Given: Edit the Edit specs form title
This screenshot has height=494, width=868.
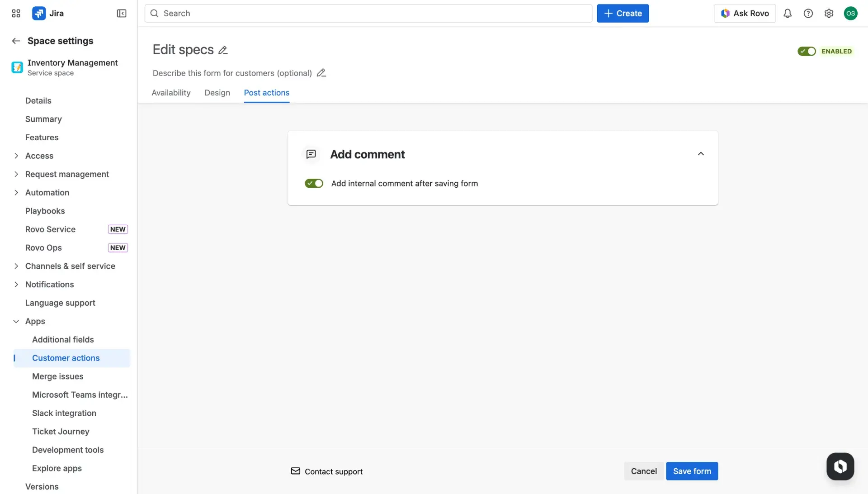Looking at the screenshot, I should tap(222, 50).
